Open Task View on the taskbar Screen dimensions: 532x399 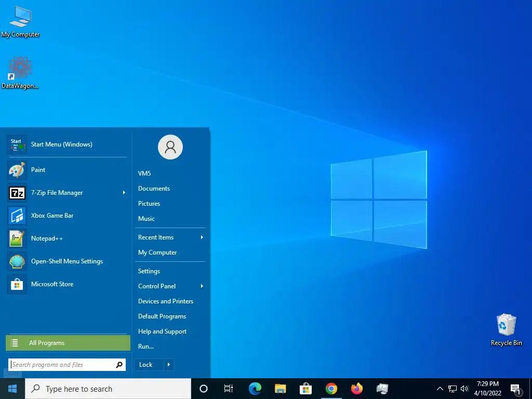pos(229,389)
